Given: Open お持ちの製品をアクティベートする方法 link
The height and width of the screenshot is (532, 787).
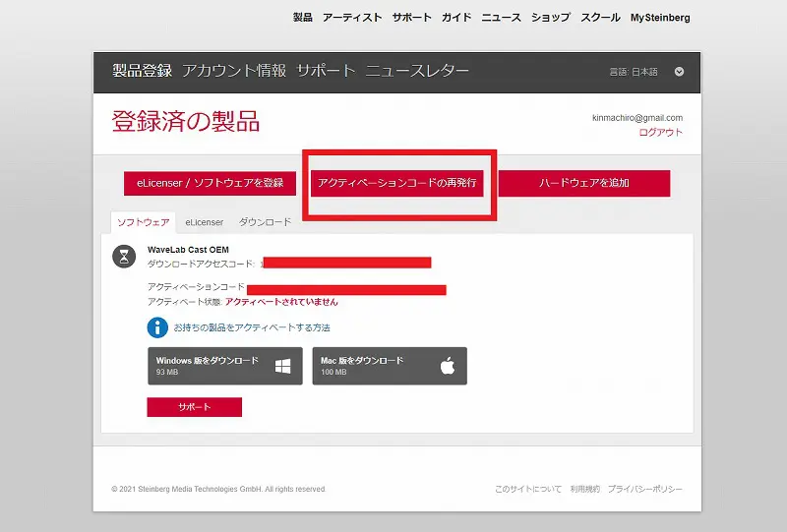Looking at the screenshot, I should (x=252, y=327).
